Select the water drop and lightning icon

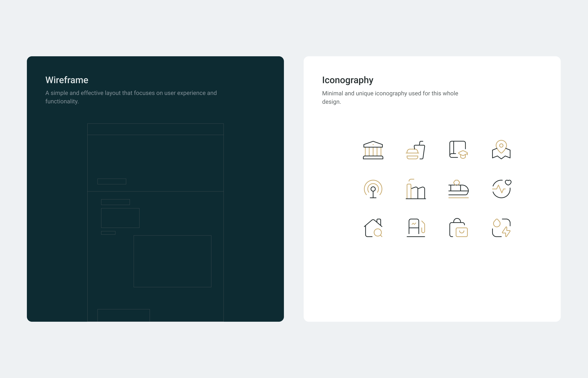click(501, 228)
